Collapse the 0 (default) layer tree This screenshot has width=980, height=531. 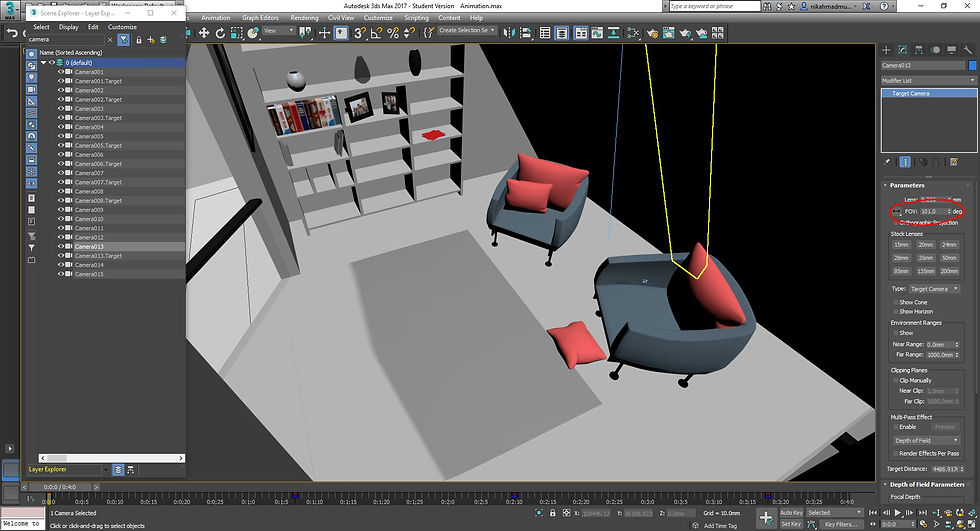(x=43, y=62)
